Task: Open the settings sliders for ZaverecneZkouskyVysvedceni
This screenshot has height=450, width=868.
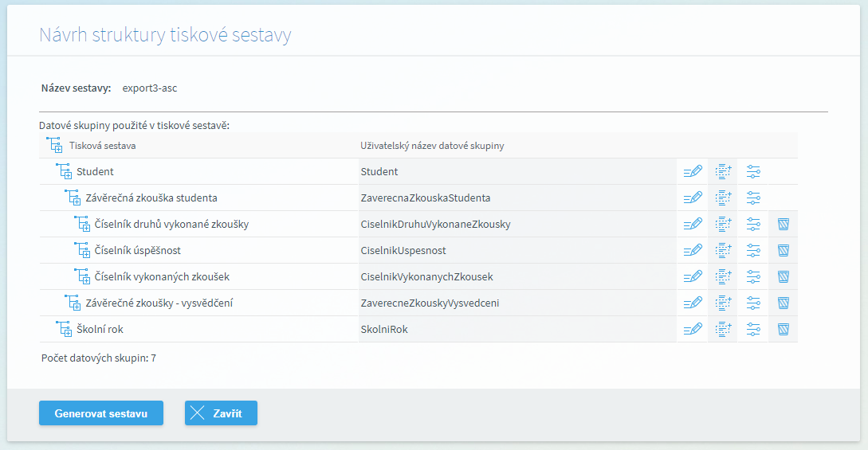Action: point(753,303)
